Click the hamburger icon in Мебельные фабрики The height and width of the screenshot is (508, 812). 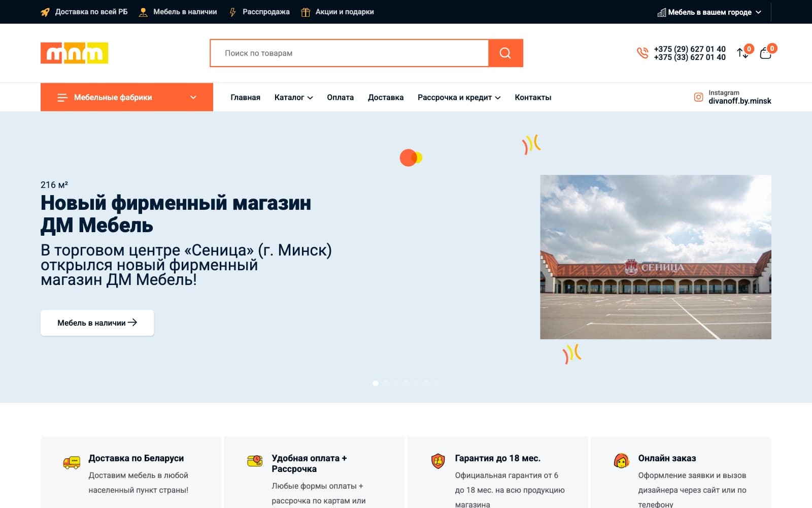[62, 98]
